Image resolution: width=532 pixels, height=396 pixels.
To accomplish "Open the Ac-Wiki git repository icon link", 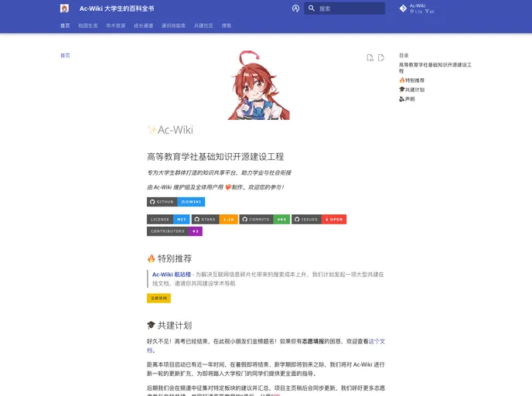I will (403, 9).
